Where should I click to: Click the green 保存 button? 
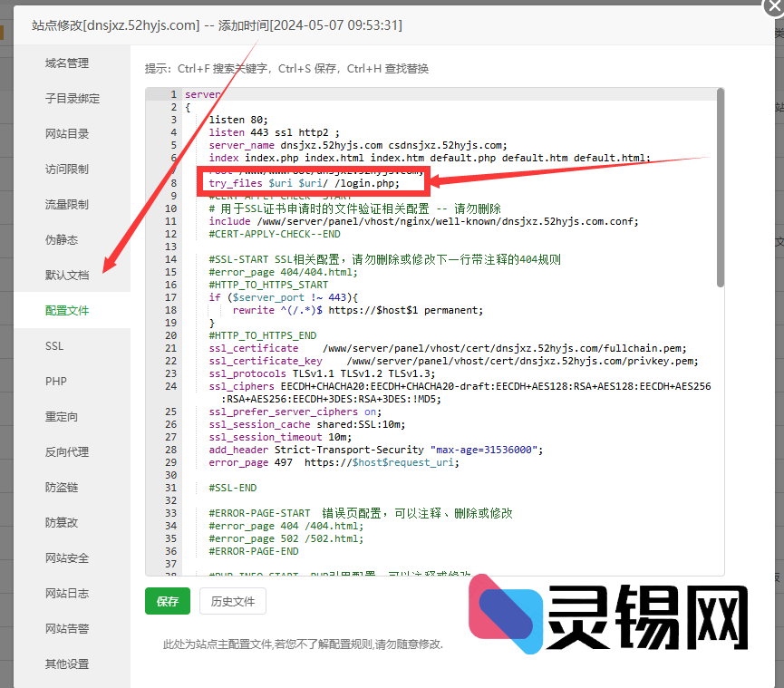[168, 601]
